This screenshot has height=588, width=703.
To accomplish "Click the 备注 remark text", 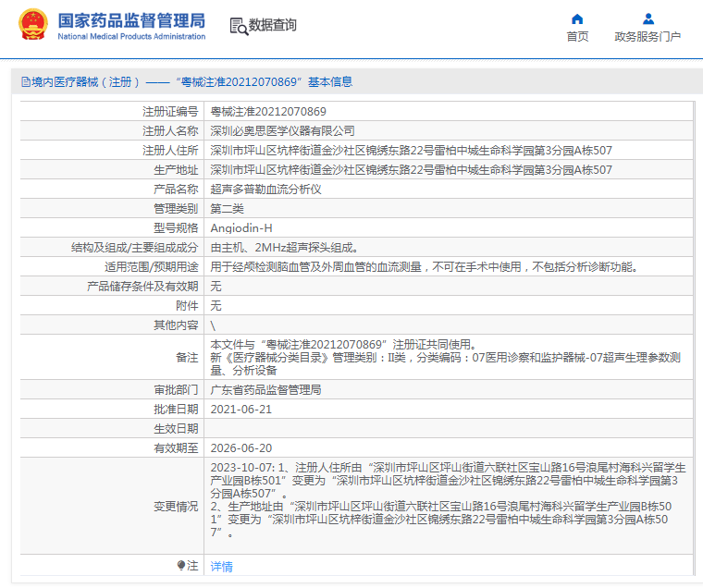I will [446, 357].
